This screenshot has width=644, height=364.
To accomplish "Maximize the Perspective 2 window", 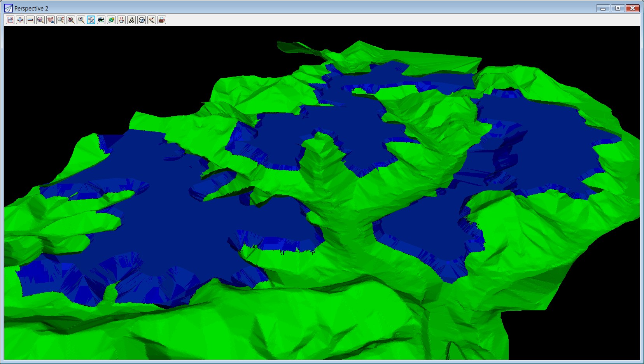I will pyautogui.click(x=618, y=8).
